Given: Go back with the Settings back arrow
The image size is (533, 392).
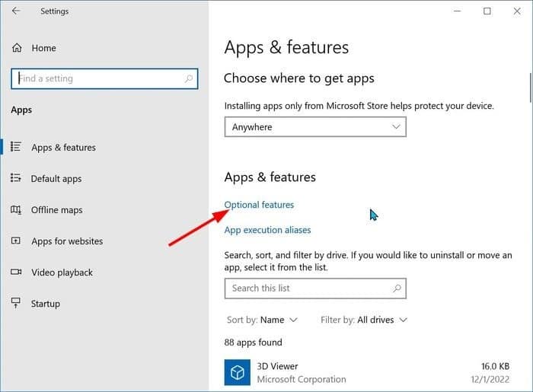Looking at the screenshot, I should point(16,11).
